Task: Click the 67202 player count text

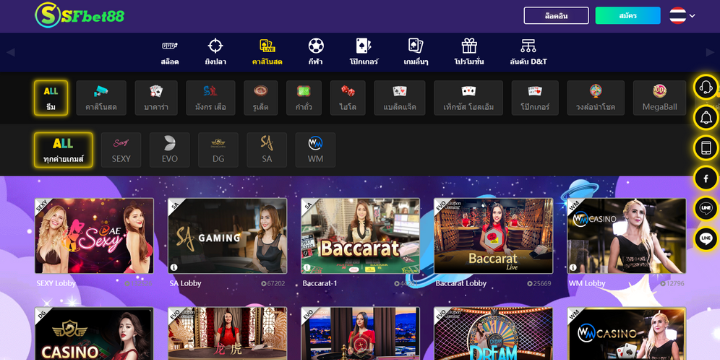Action: coord(276,284)
